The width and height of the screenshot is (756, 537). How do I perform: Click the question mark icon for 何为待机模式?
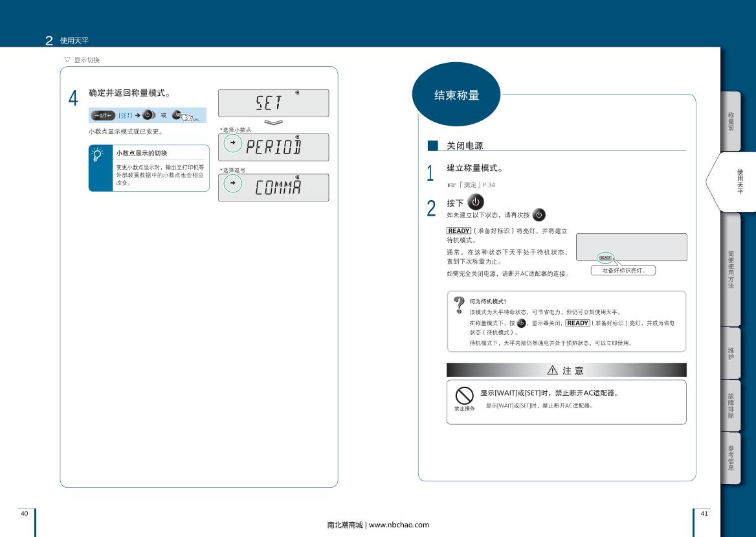(x=459, y=303)
